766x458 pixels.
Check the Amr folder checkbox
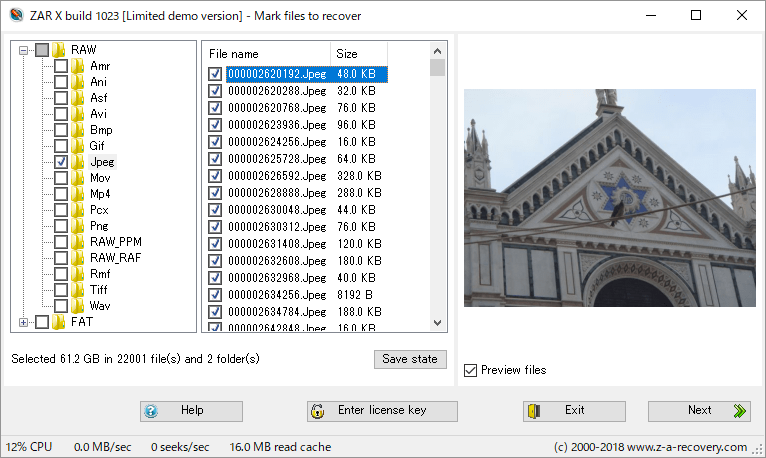tap(61, 66)
